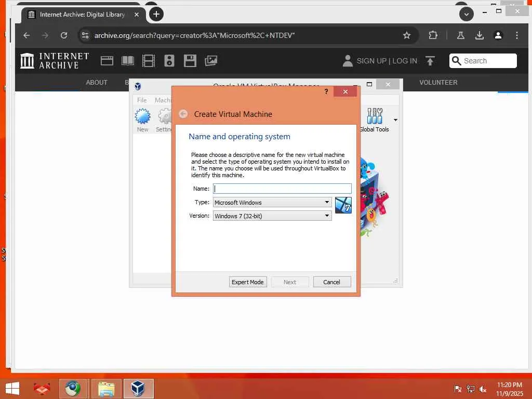The image size is (532, 399).
Task: Click the question mark help button on the dialog
Action: 326,91
